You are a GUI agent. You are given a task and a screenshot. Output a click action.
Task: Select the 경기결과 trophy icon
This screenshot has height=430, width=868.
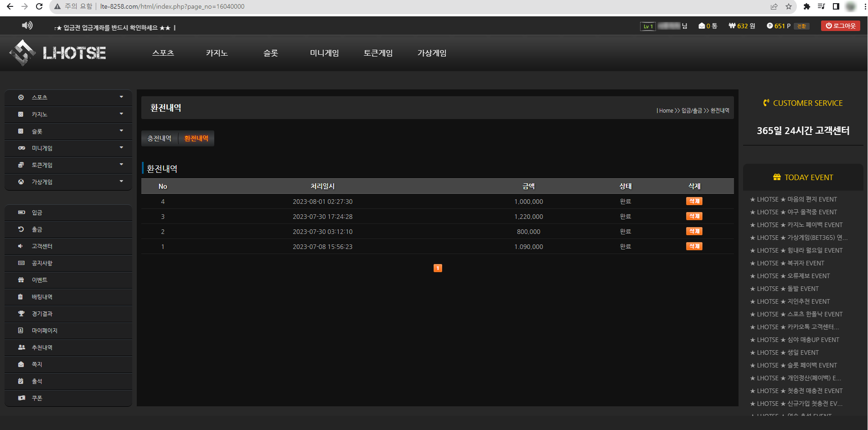click(x=21, y=314)
